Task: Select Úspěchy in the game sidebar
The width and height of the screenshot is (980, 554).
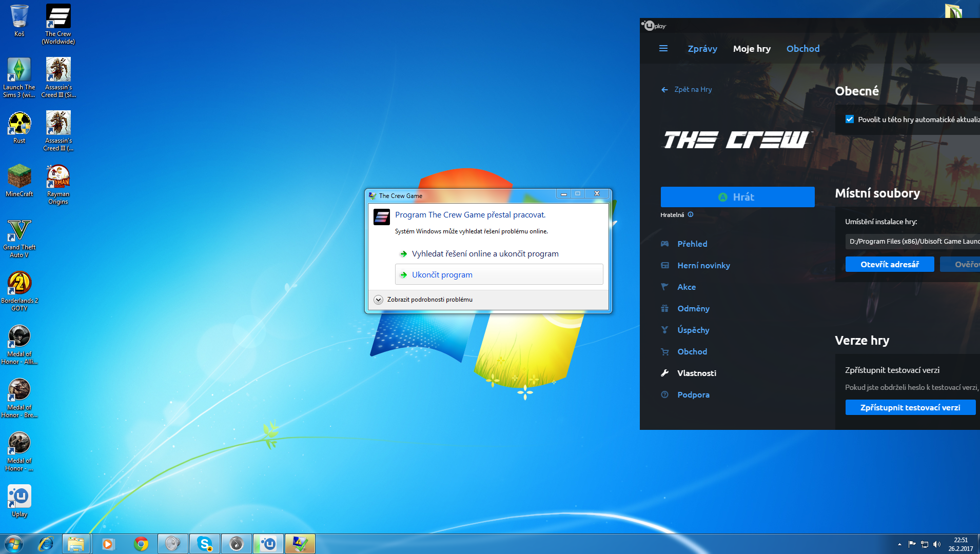Action: coord(693,330)
